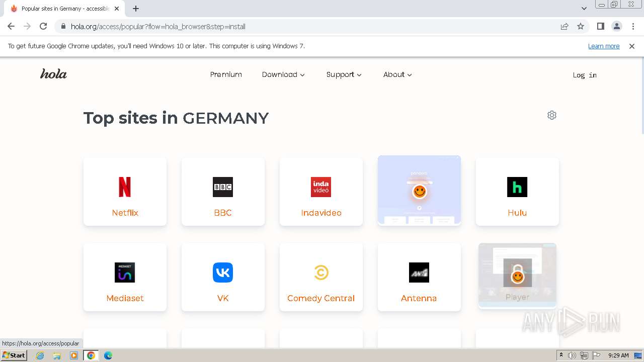Click the locked Player tile
Viewport: 644px width, 362px height.
pos(517,275)
